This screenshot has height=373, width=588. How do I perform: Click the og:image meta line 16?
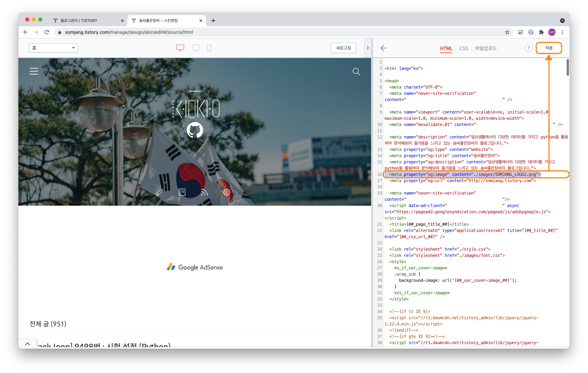coord(465,174)
